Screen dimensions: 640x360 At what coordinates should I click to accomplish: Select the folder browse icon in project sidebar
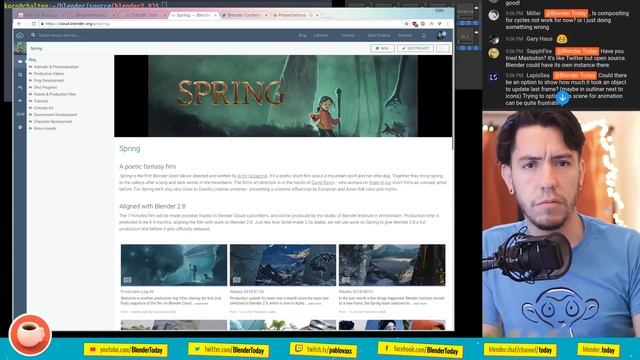(x=20, y=61)
